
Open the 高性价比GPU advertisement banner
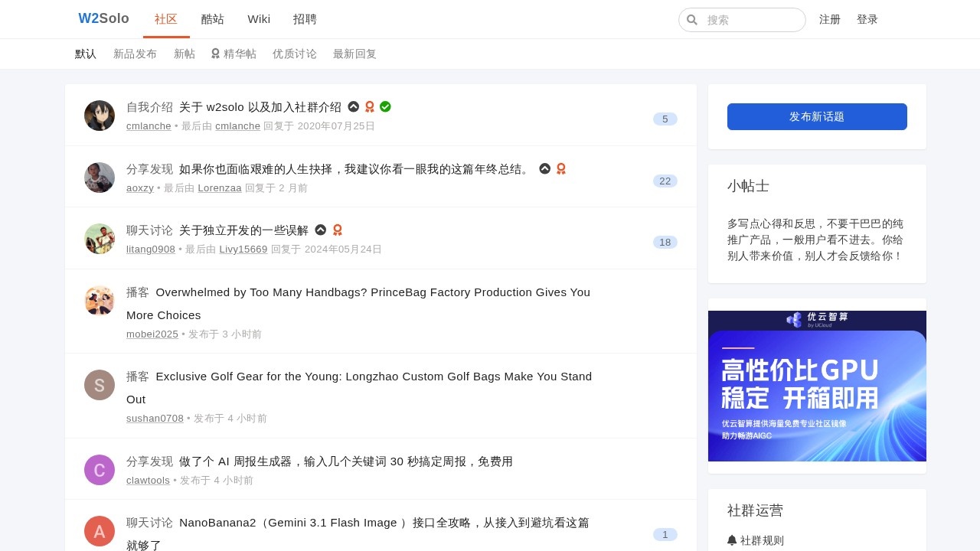coord(817,386)
